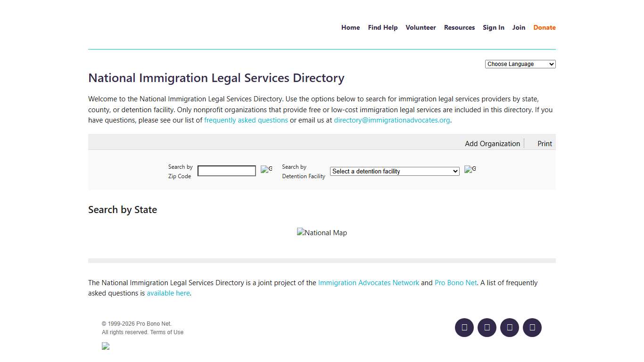
Task: Open the Resources navigation item
Action: pyautogui.click(x=459, y=27)
